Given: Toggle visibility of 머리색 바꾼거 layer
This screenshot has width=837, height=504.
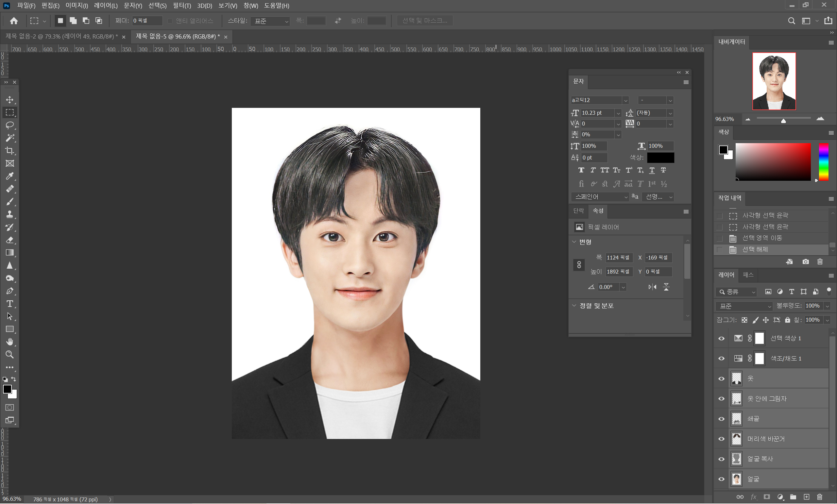Looking at the screenshot, I should click(x=721, y=439).
